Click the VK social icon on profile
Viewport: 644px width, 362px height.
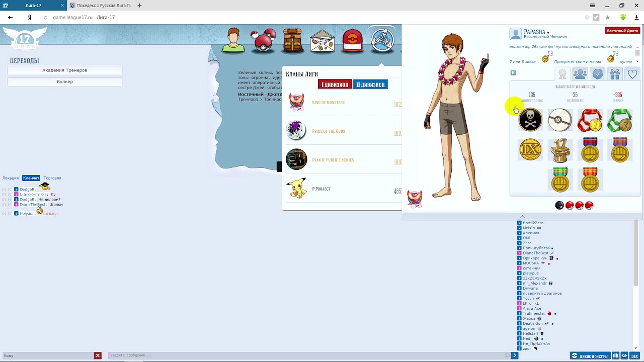pos(513,72)
